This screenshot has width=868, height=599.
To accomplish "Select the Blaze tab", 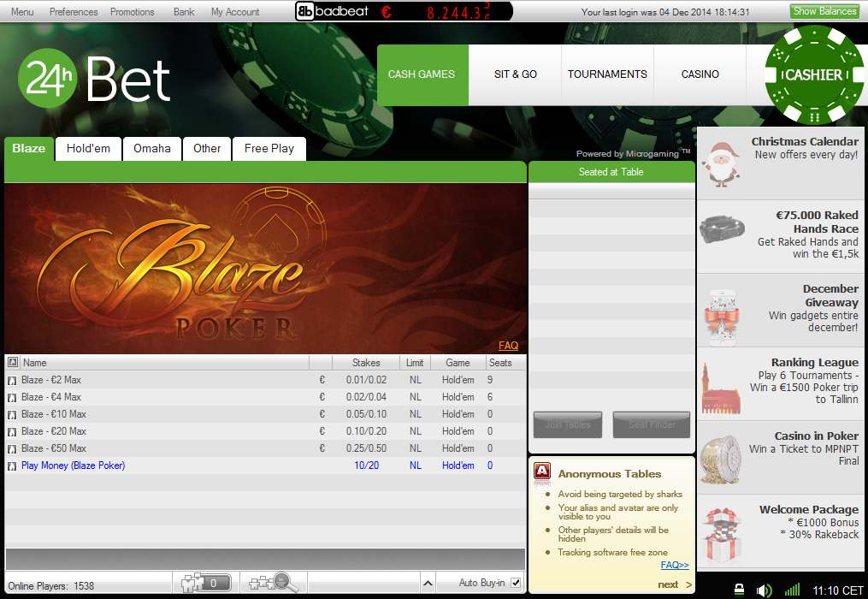I will [x=29, y=149].
